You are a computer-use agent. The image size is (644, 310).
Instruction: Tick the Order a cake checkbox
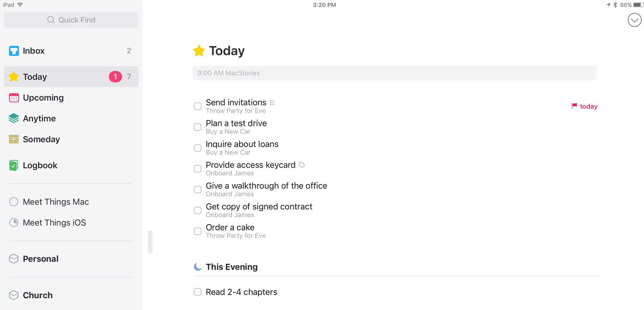point(198,231)
